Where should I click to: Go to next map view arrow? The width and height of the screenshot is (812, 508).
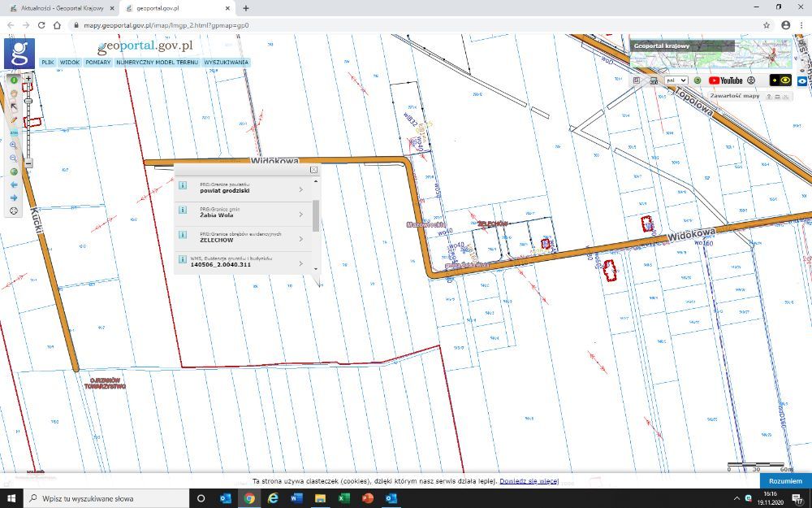click(14, 198)
